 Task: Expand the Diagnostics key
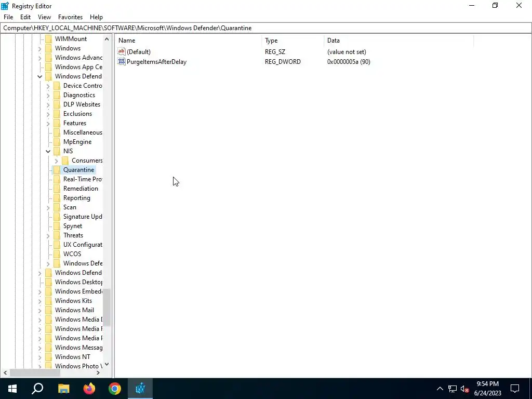48,96
